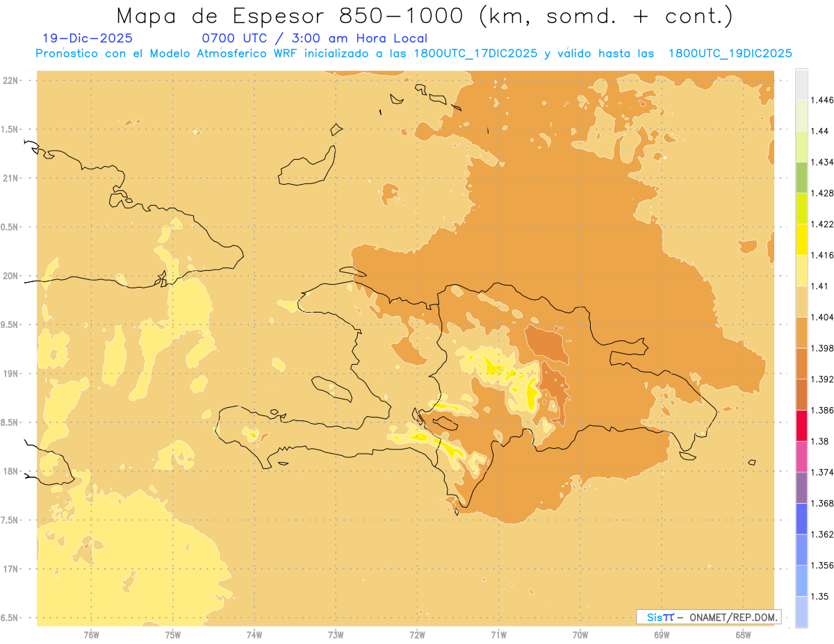Click the latitude axis label 20N
The width and height of the screenshot is (834, 644).
[10, 276]
